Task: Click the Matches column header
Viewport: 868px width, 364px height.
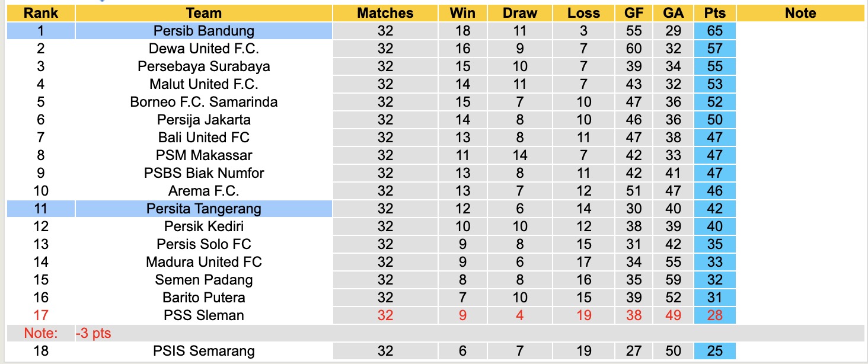Action: 385,13
